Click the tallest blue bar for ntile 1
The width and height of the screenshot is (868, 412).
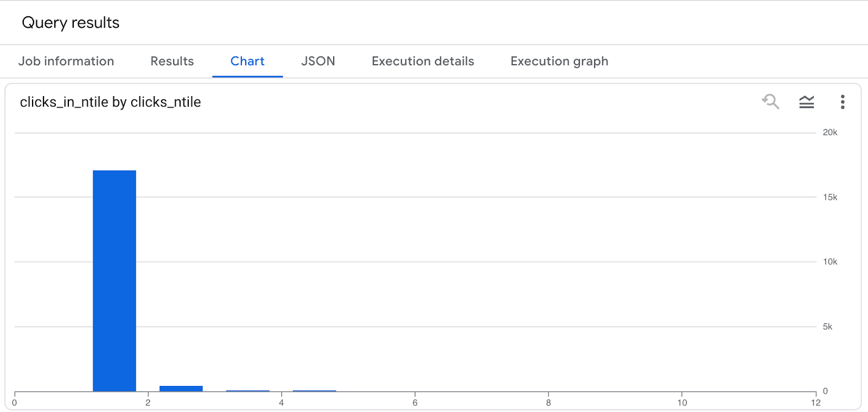click(x=114, y=281)
